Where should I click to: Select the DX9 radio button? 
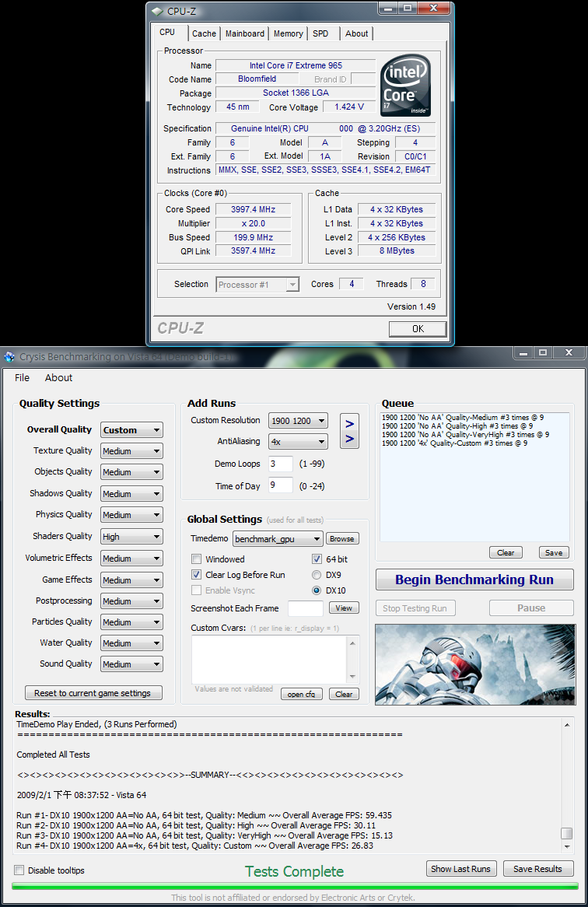coord(317,575)
